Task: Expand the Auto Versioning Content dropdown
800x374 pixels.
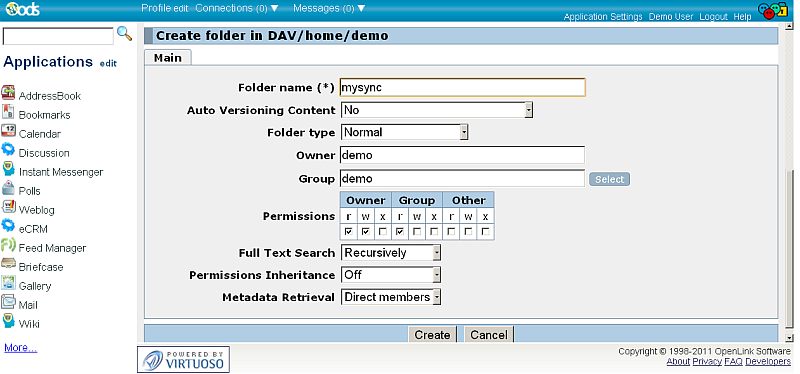Action: pos(437,110)
